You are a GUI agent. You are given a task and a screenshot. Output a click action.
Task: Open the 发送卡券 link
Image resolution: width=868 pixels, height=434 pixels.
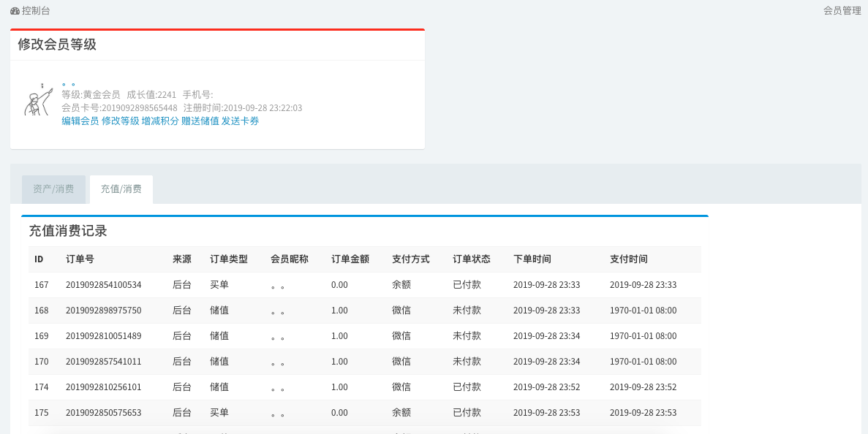(x=241, y=121)
